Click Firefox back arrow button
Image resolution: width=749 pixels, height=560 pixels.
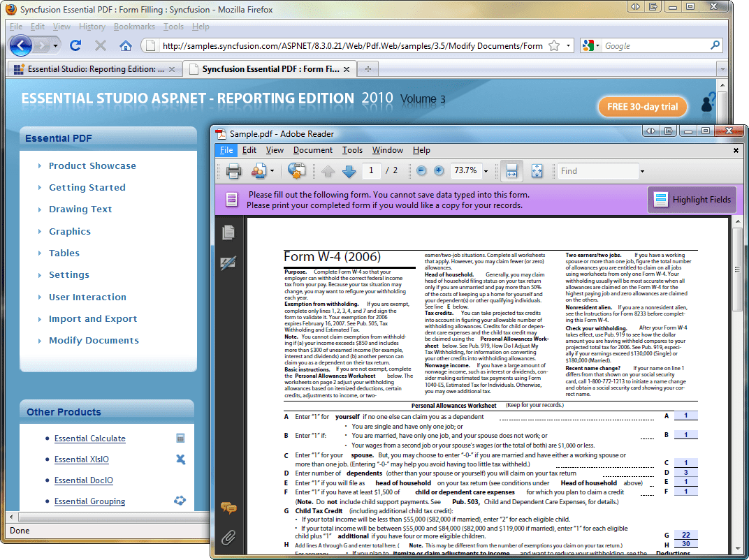(x=21, y=46)
